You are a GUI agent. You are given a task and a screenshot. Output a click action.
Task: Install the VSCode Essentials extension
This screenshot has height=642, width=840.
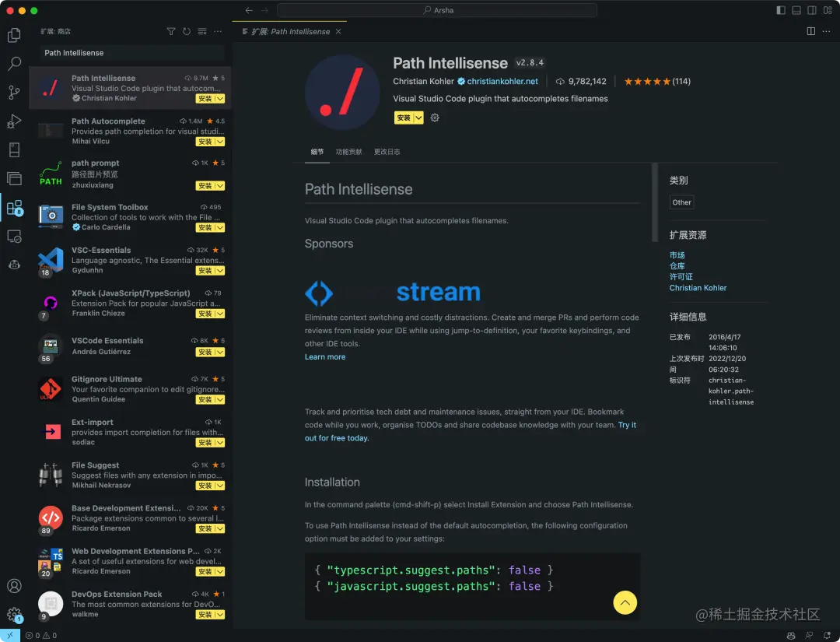coord(205,352)
